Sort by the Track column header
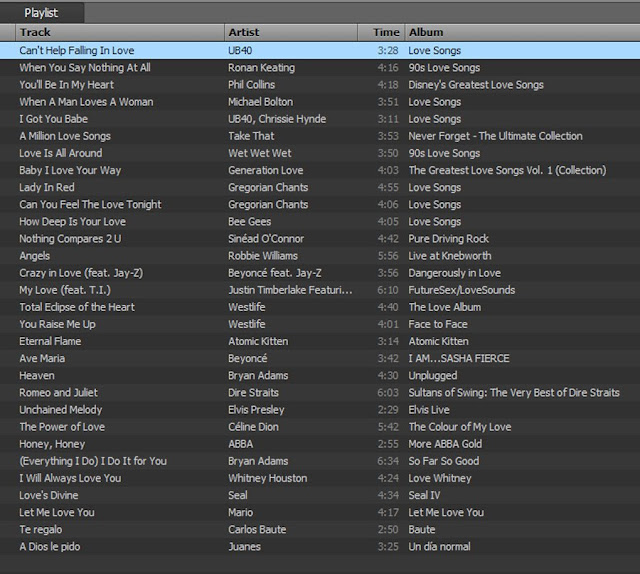The width and height of the screenshot is (640, 574). point(120,32)
